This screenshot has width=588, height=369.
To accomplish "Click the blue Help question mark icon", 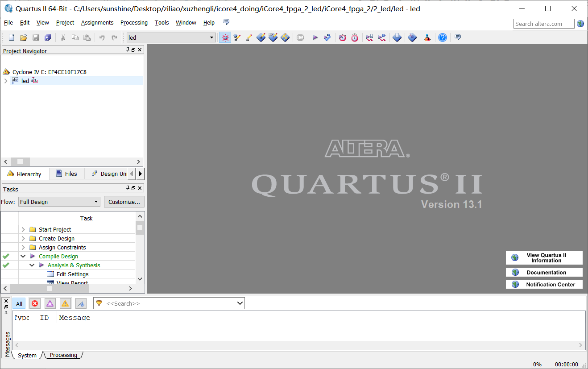I will [x=442, y=37].
